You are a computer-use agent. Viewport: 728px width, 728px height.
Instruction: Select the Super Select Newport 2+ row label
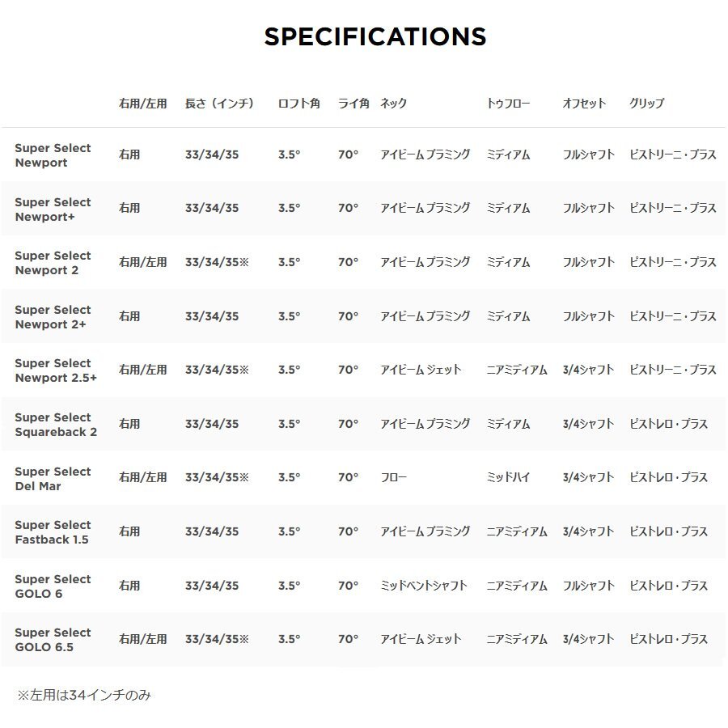(53, 316)
